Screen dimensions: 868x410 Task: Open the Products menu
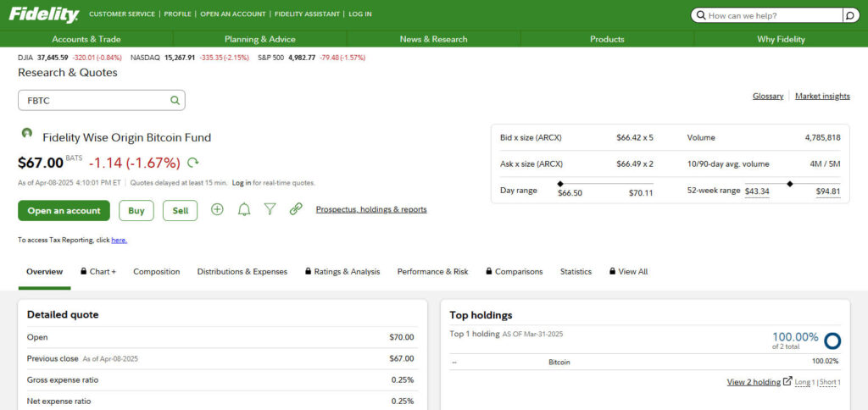tap(607, 39)
